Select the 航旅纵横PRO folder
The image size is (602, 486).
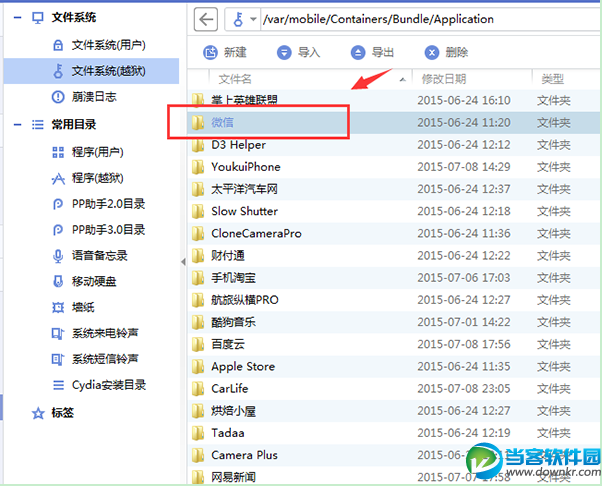pyautogui.click(x=245, y=300)
